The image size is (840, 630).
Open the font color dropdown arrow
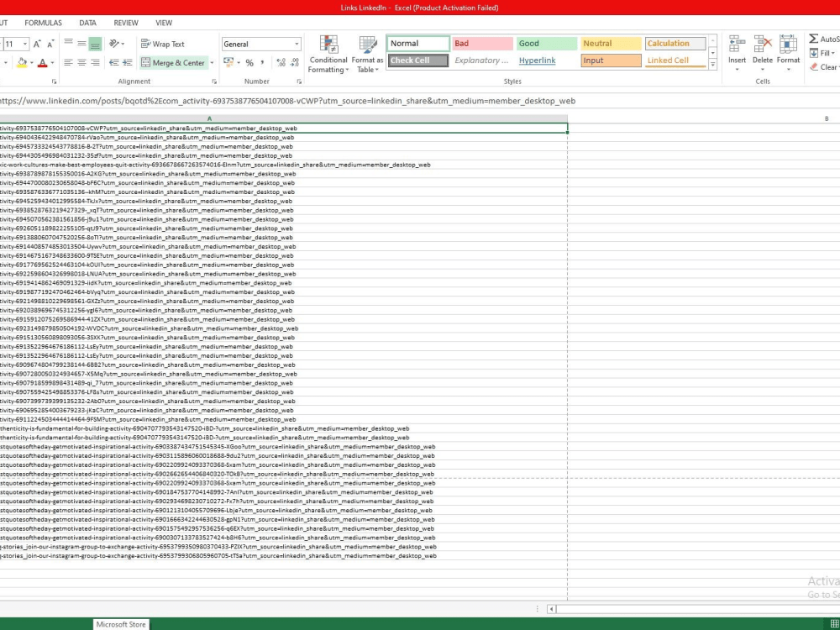point(52,63)
